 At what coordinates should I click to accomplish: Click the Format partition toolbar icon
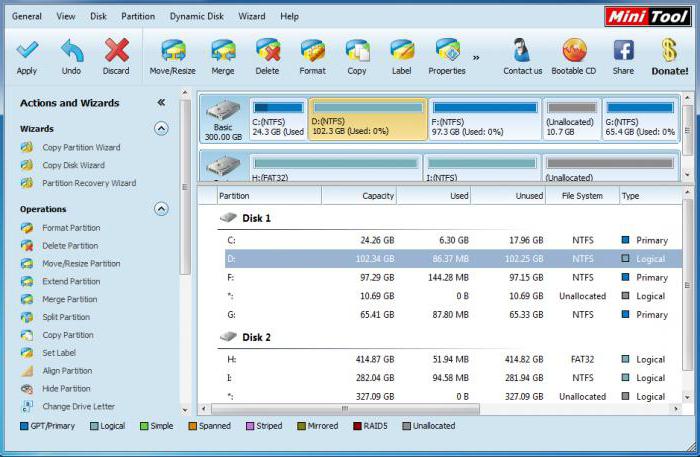point(312,52)
